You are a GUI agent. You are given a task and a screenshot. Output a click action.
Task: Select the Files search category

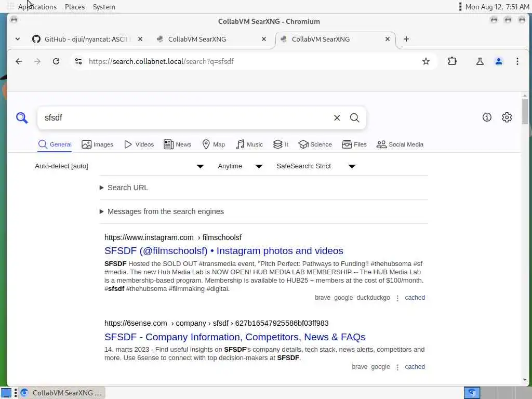tap(354, 144)
